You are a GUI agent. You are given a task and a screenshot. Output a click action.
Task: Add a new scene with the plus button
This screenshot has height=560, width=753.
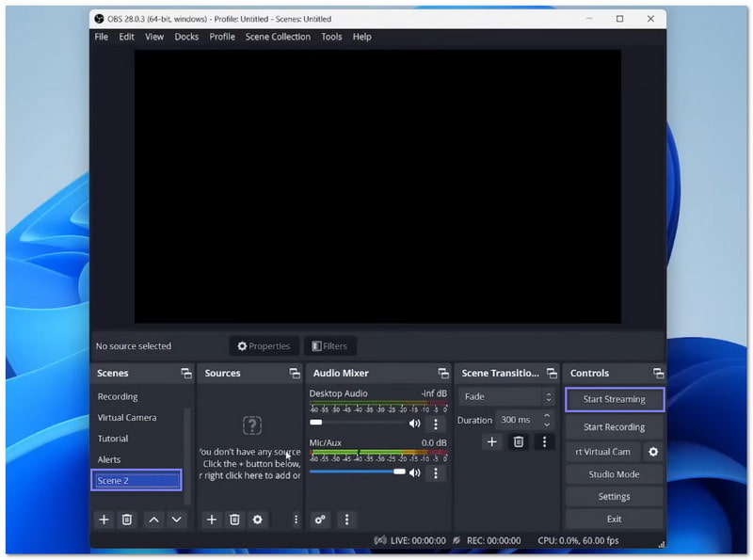tap(104, 520)
